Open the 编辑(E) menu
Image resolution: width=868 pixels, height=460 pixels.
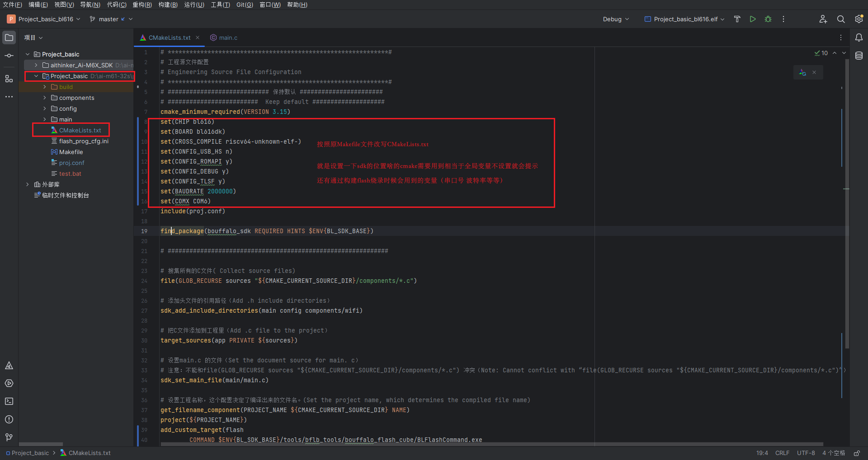point(38,5)
